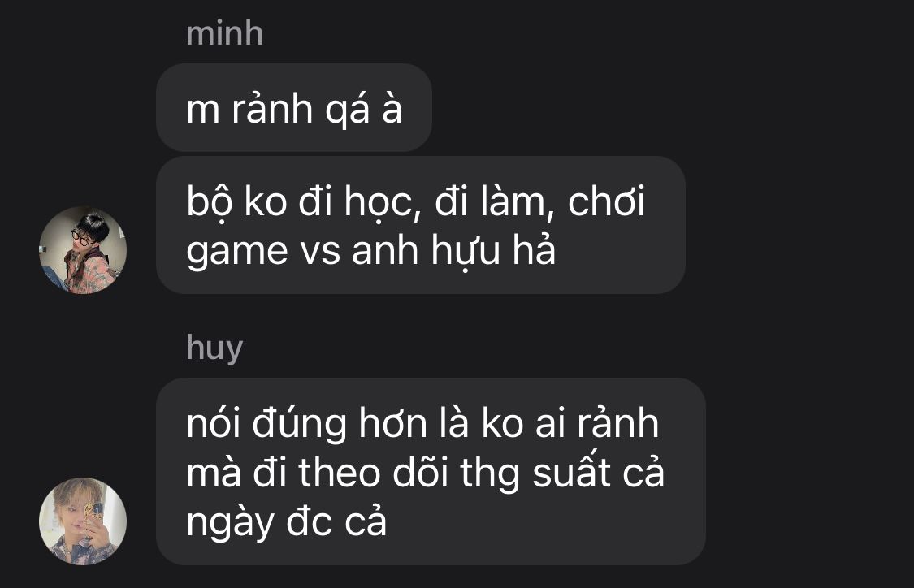
Task: Click the word 'rảnh' in minh's first bubble
Action: (x=272, y=109)
